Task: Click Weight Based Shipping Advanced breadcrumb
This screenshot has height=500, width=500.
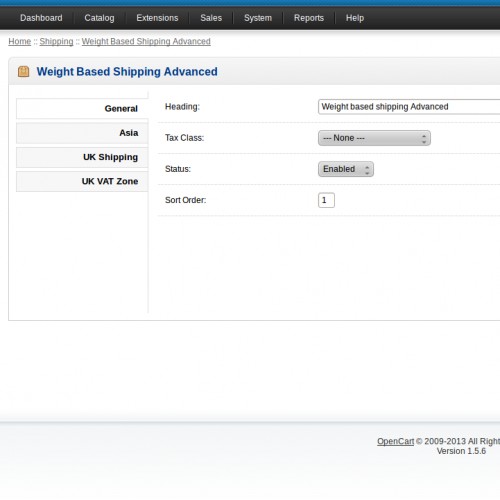Action: coord(146,41)
